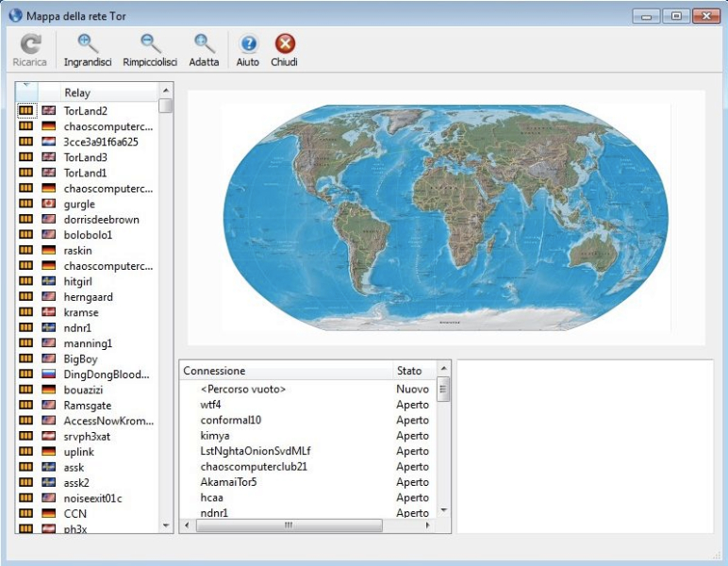The image size is (728, 566).
Task: Select the noiseexit01c relay entry
Action: (92, 498)
